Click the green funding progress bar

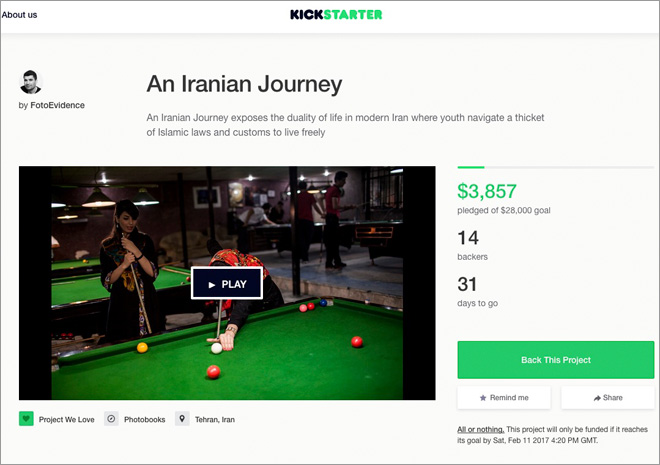point(471,167)
